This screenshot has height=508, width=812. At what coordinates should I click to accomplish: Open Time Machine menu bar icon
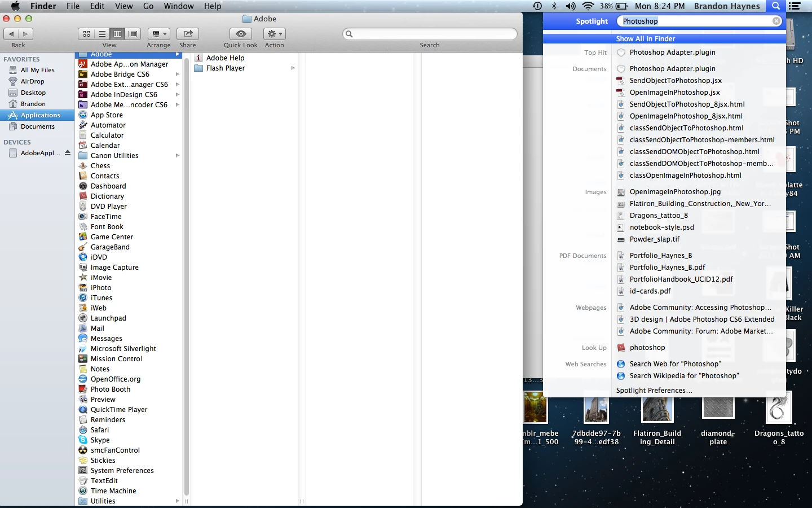tap(537, 6)
